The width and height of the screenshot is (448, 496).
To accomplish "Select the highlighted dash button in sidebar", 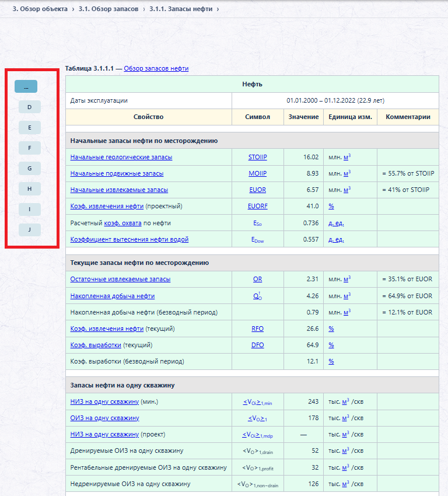I will click(x=26, y=86).
